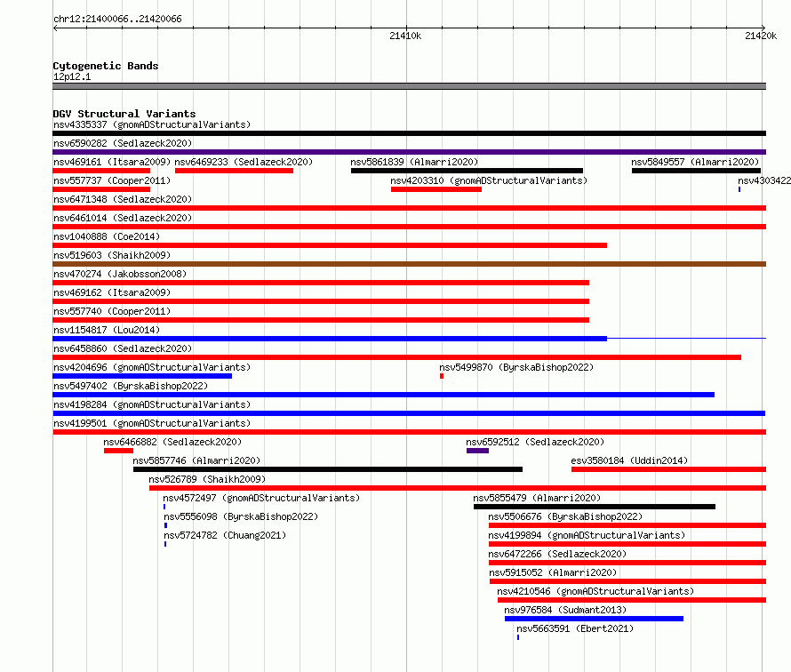The height and width of the screenshot is (672, 791).
Task: Click the tiny blue marker under nsv4303422
Action: point(739,189)
